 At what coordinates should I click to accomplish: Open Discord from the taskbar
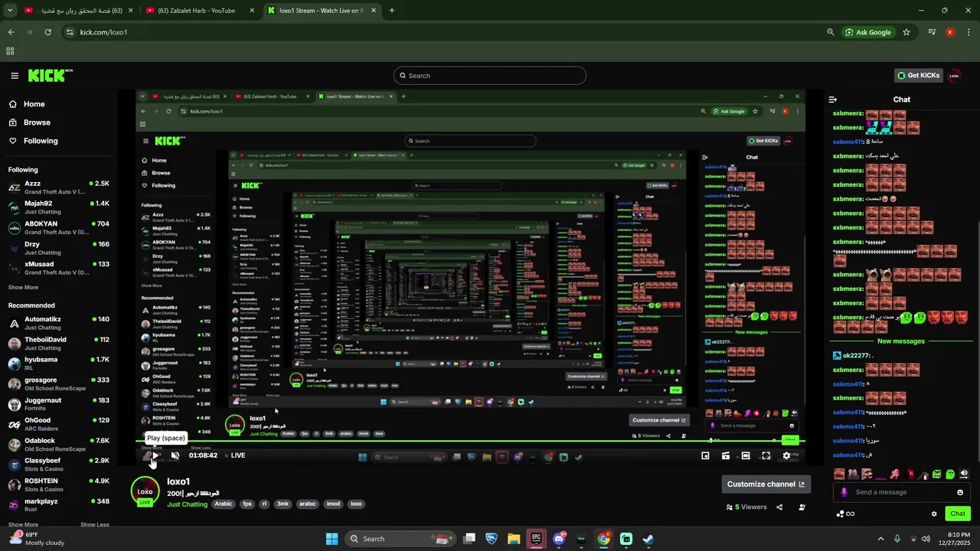coord(559,539)
